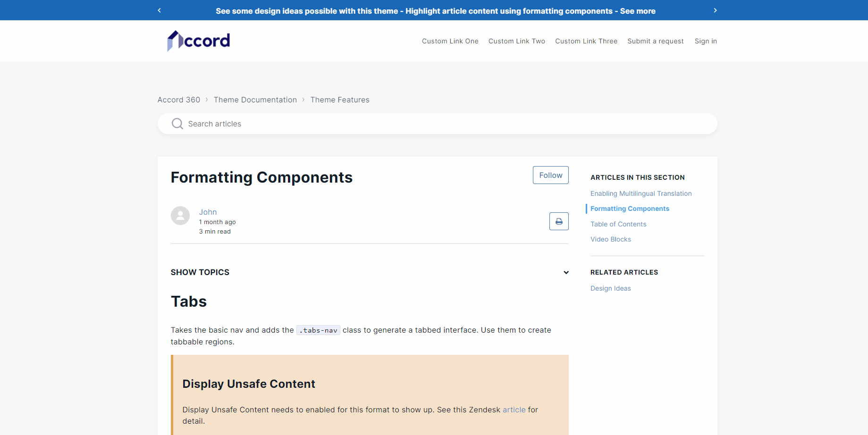The width and height of the screenshot is (868, 435).
Task: Open Custom Link Two in navigation
Action: pos(516,41)
